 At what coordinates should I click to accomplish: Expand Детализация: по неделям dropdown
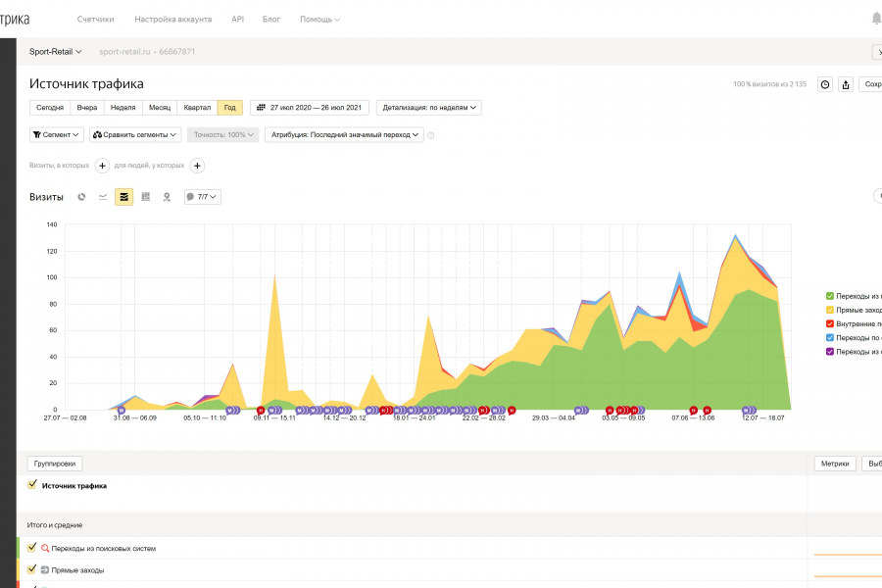tap(428, 108)
